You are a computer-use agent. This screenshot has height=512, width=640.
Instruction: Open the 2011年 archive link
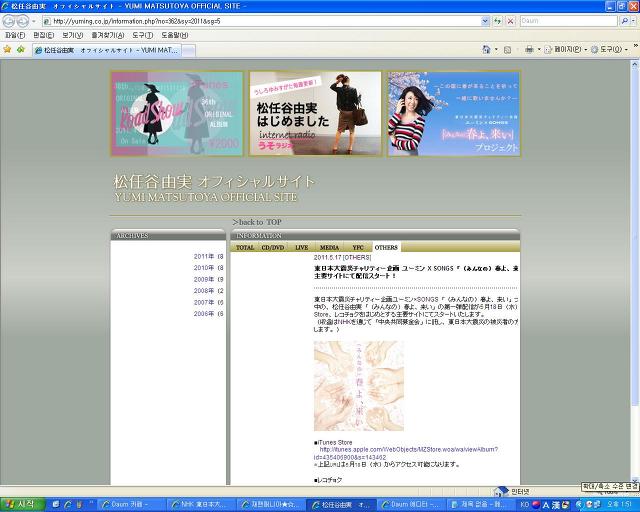click(x=208, y=256)
